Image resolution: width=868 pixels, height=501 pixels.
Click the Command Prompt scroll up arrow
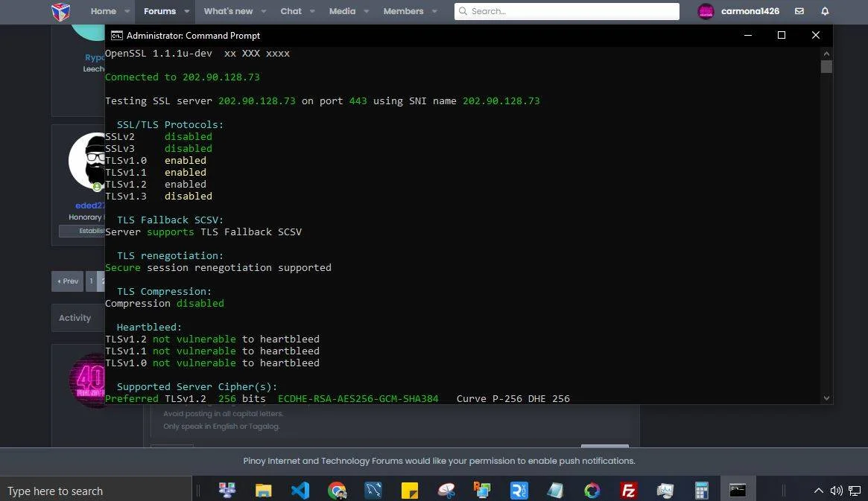(x=826, y=54)
